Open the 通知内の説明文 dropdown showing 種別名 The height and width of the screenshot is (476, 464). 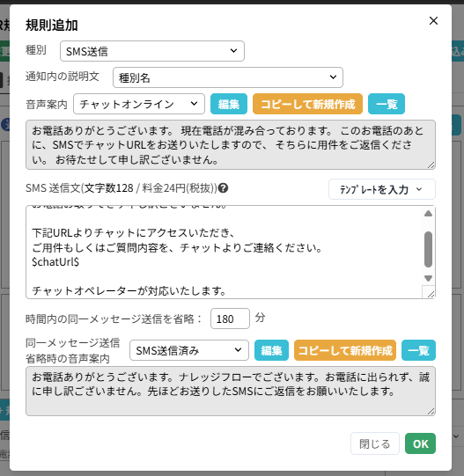228,77
